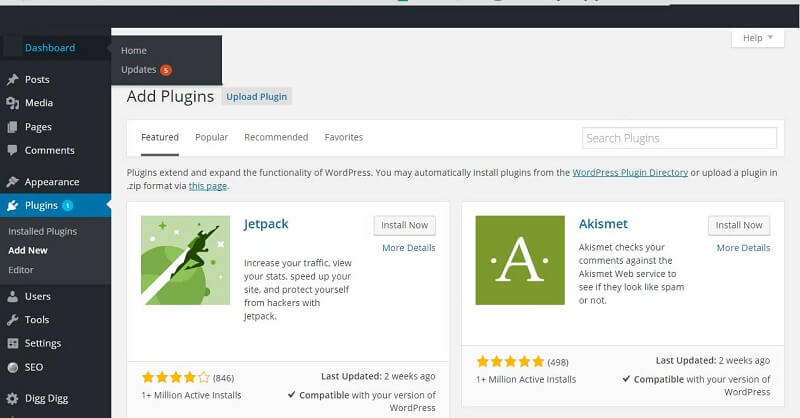Viewport: 800px width, 418px height.
Task: Click the Settings icon in sidebar
Action: click(x=12, y=344)
